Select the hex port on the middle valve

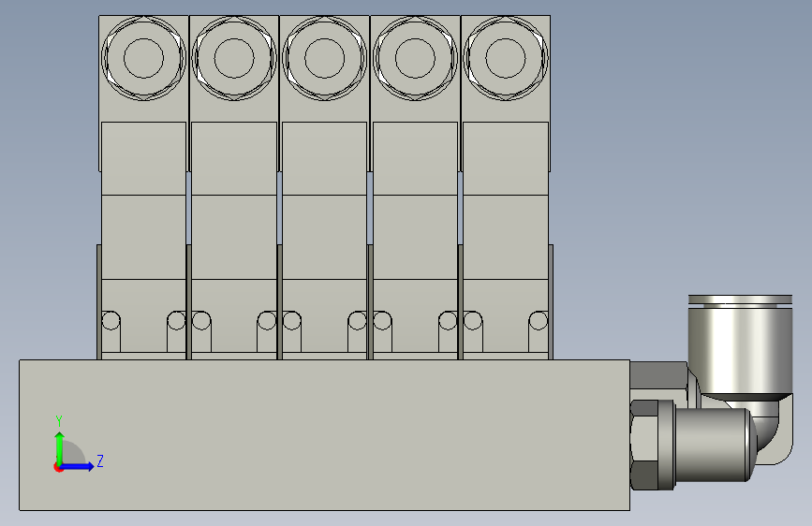point(325,58)
